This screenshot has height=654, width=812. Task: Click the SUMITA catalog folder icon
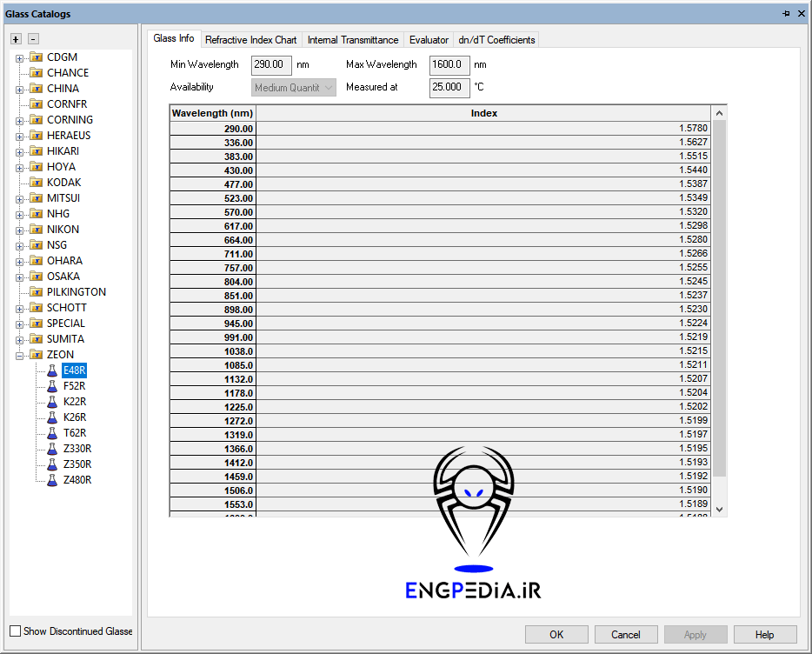point(37,339)
